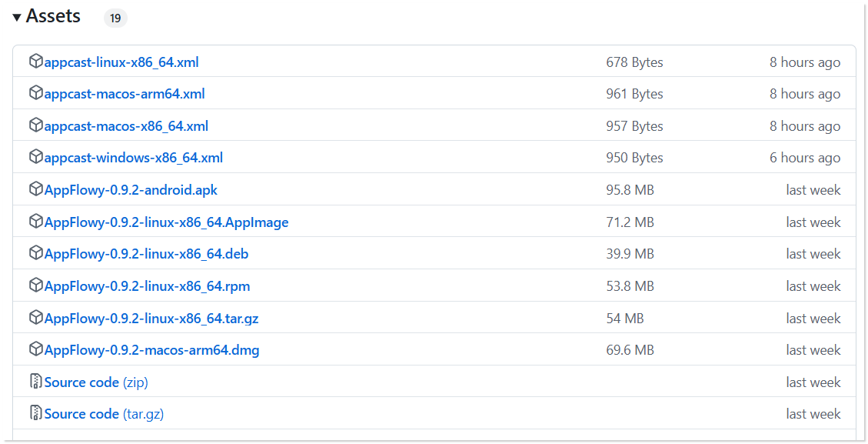Click the 678 Bytes file size
Viewport: 868px width, 444px height.
pos(634,62)
